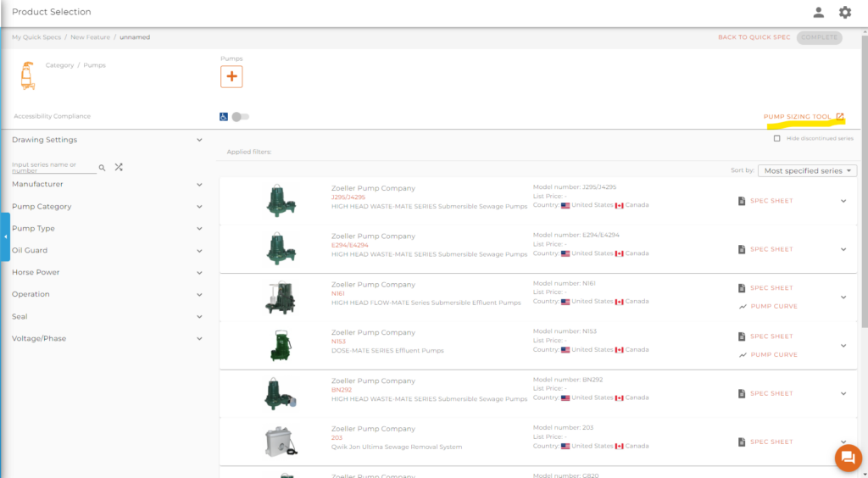Collapse sidebar with blue side tab

tap(5, 236)
